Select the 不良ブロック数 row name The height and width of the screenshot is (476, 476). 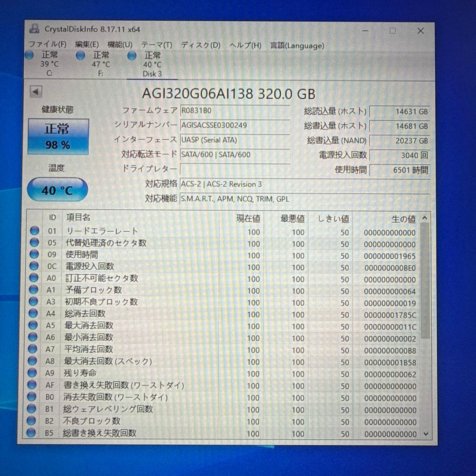pyautogui.click(x=91, y=421)
